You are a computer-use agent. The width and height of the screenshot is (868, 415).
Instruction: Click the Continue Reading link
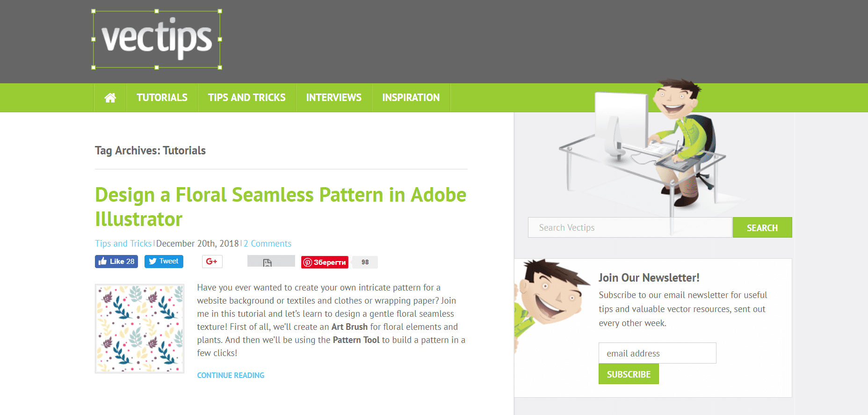coord(231,375)
